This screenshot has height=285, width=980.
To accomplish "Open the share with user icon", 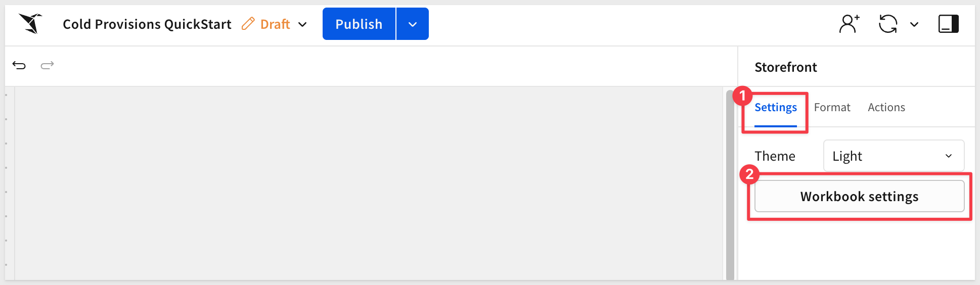I will click(849, 24).
